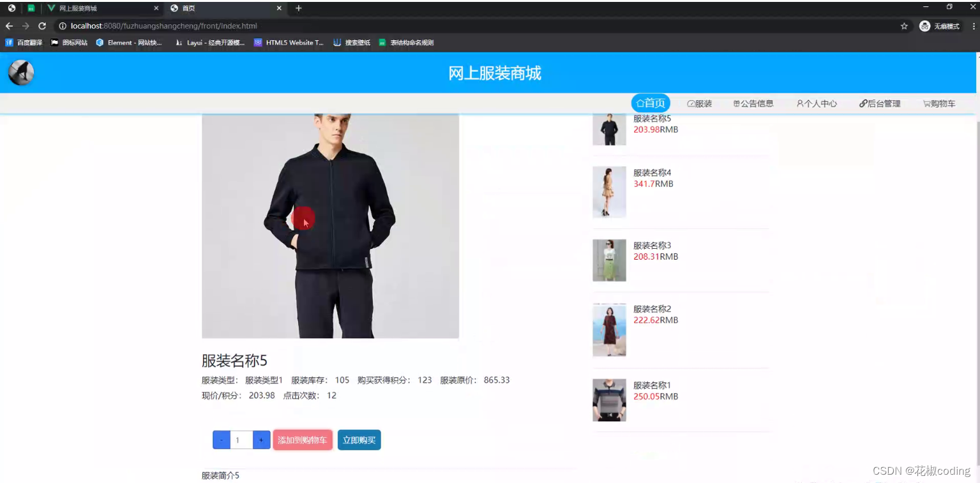Decrease quantity with the - stepper
Image resolution: width=980 pixels, height=483 pixels.
pos(221,440)
